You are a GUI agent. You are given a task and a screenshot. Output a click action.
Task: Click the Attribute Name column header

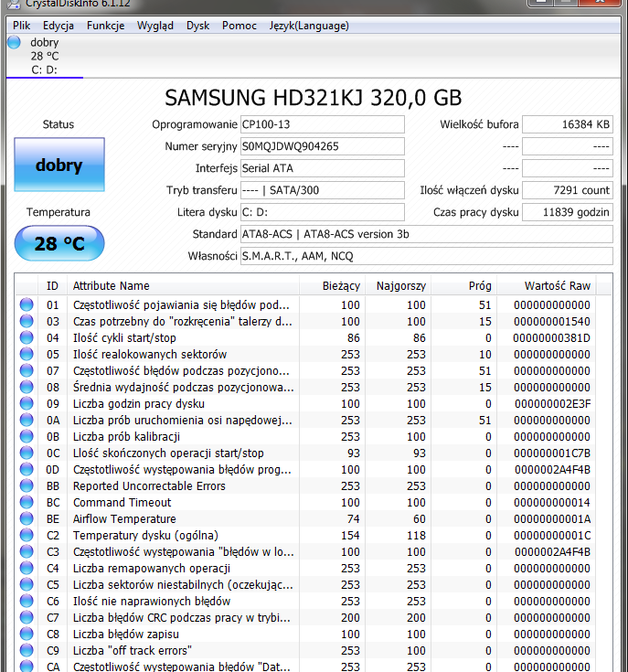(184, 286)
